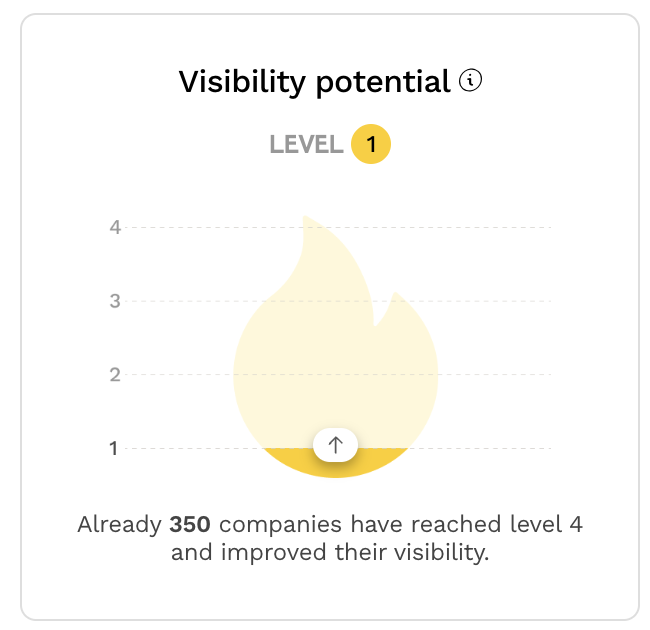
Task: Click the word "Already" in the caption
Action: tap(119, 525)
